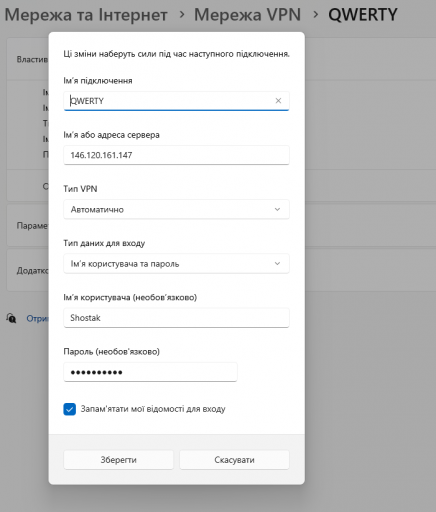Go to Мережа VPN breadcrumb
Viewport: 436px width, 512px height.
(x=247, y=15)
